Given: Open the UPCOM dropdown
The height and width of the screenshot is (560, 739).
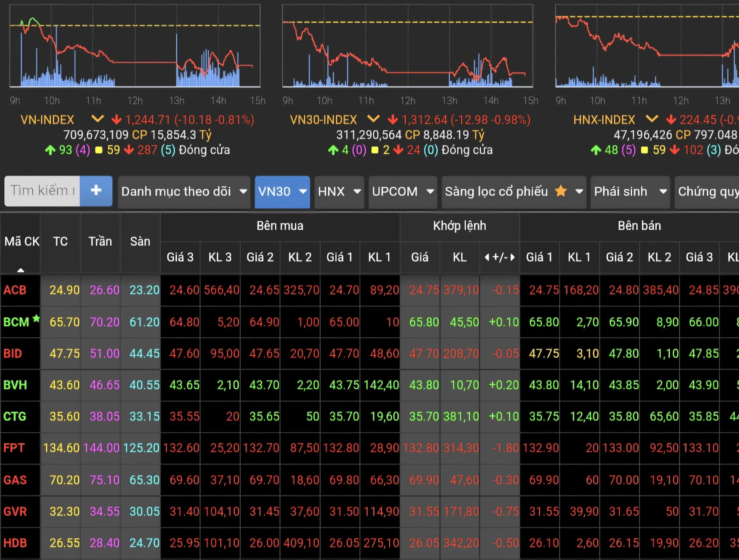Looking at the screenshot, I should click(403, 192).
